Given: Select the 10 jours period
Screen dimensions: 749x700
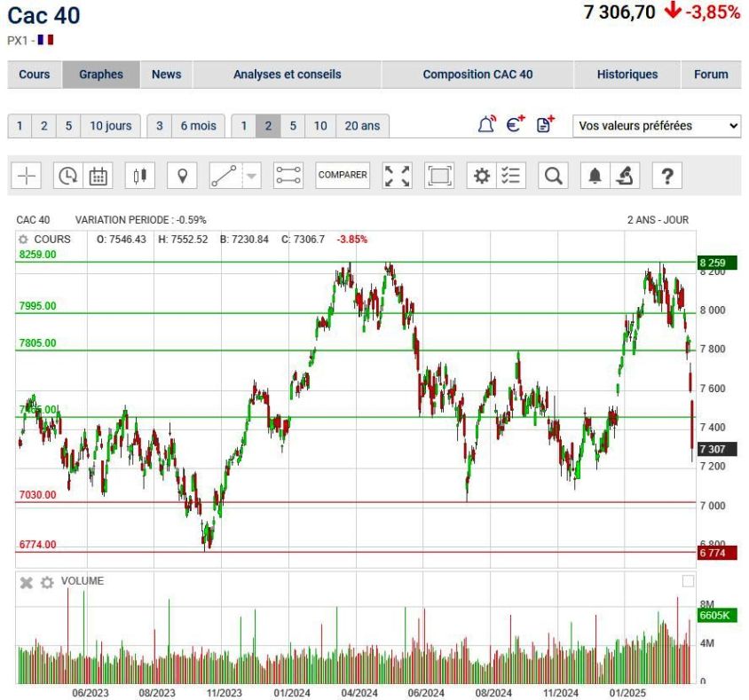Looking at the screenshot, I should point(110,126).
